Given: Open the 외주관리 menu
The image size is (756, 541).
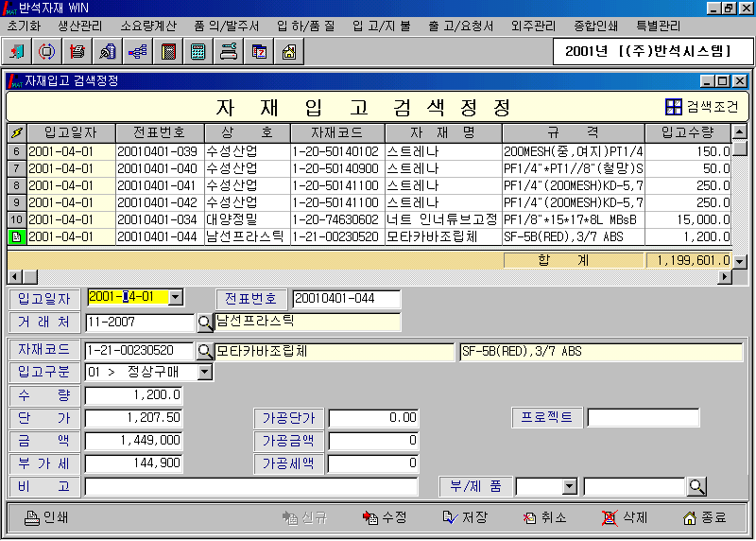Looking at the screenshot, I should 533,26.
